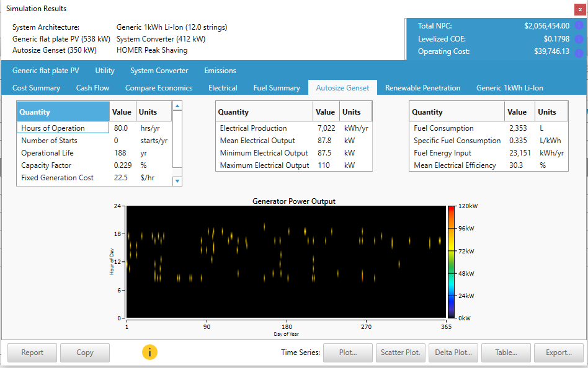View the Electrical results tab
Screen dimensions: 588x368
(x=223, y=87)
